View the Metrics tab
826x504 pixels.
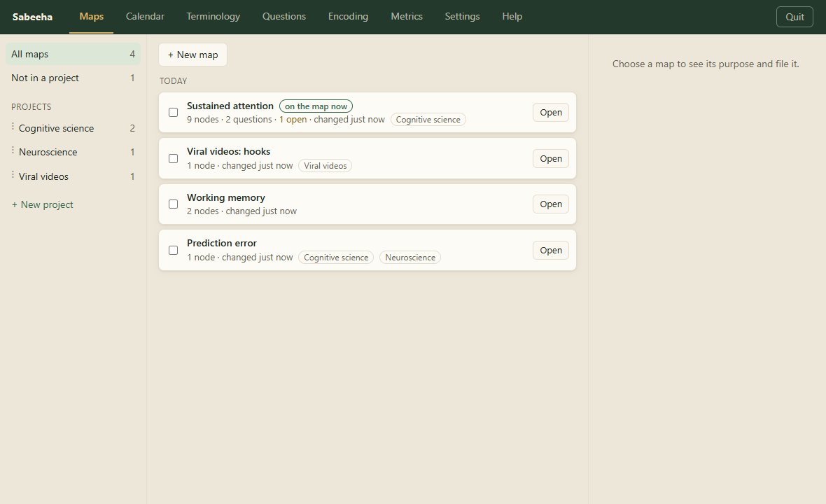coord(407,16)
